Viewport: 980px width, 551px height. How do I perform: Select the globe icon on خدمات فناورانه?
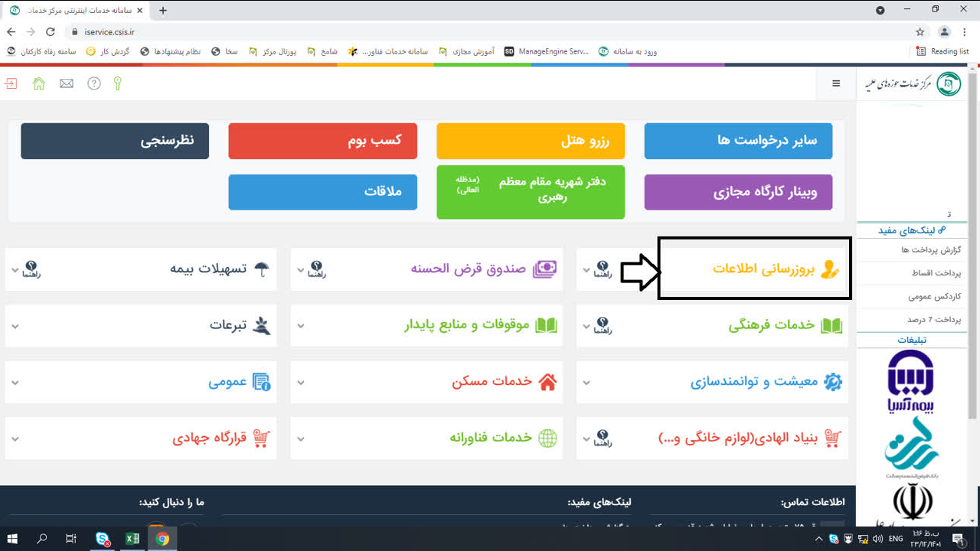547,439
